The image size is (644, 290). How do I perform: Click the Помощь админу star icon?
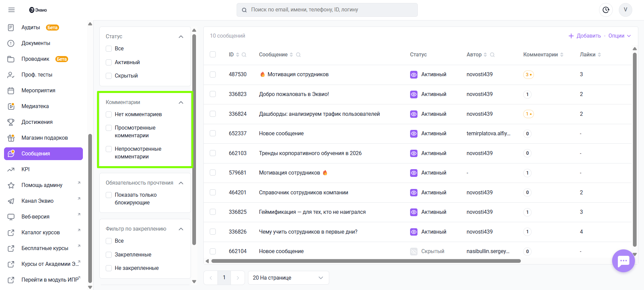(11, 185)
